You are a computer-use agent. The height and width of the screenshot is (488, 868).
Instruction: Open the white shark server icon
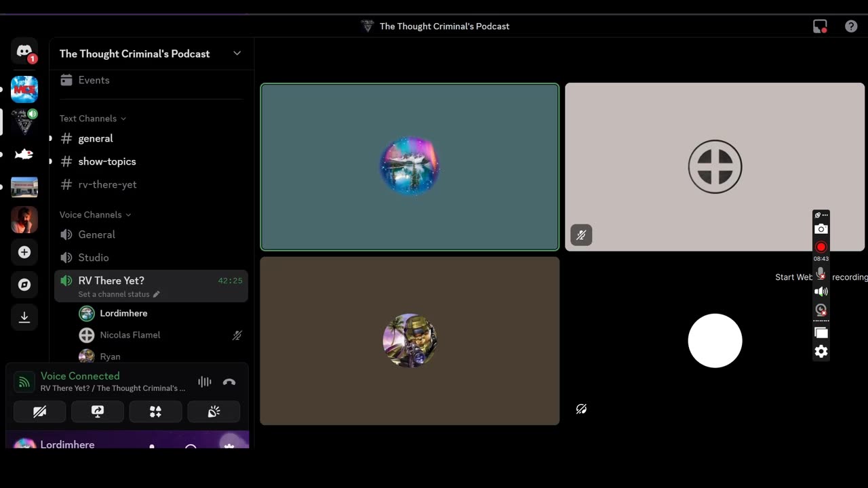(x=24, y=155)
